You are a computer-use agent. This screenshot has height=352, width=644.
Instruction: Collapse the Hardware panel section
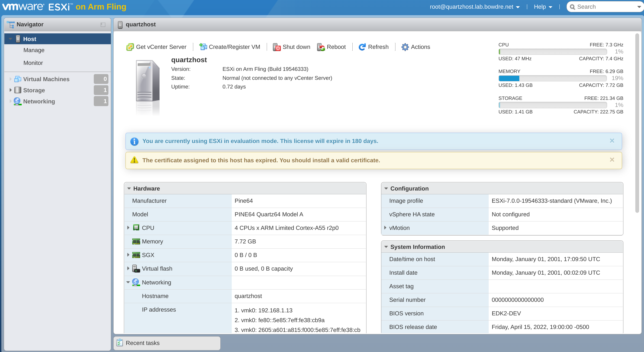[129, 188]
